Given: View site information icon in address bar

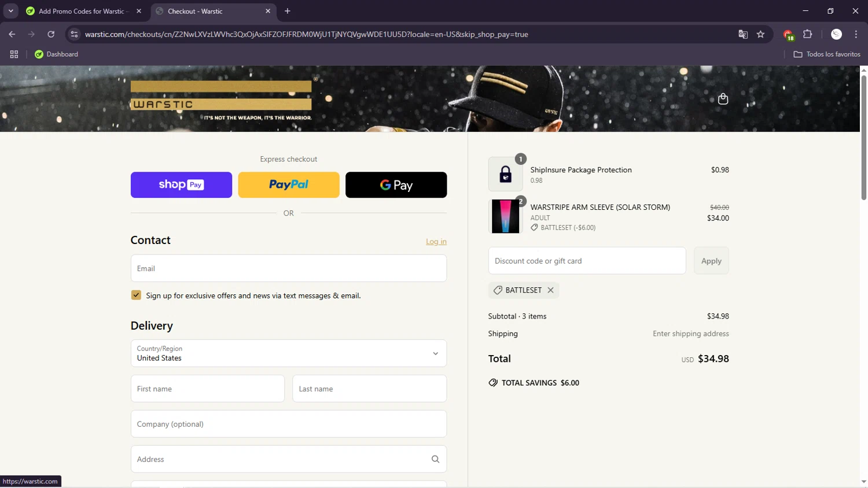Looking at the screenshot, I should (74, 34).
